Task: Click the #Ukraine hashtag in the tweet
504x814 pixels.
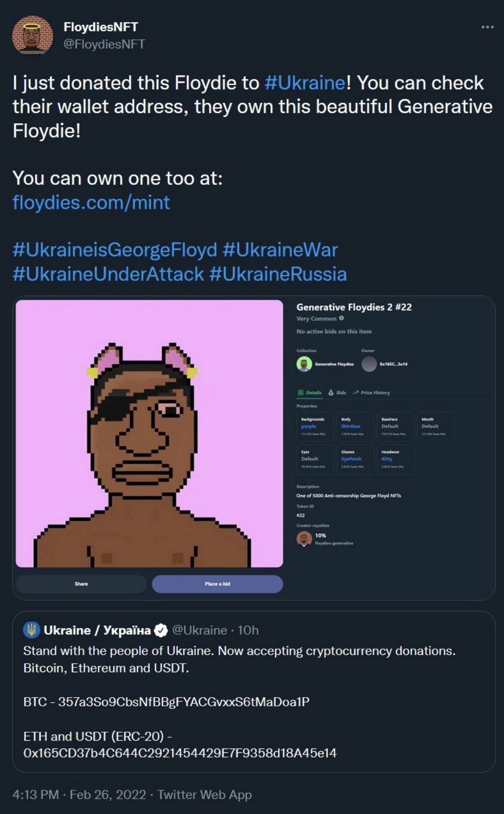Action: [305, 83]
